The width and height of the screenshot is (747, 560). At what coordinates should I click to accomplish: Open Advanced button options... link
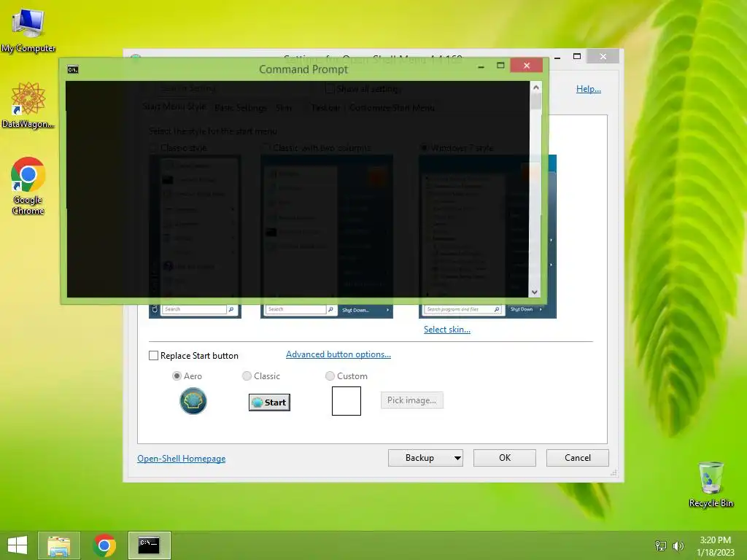point(338,354)
